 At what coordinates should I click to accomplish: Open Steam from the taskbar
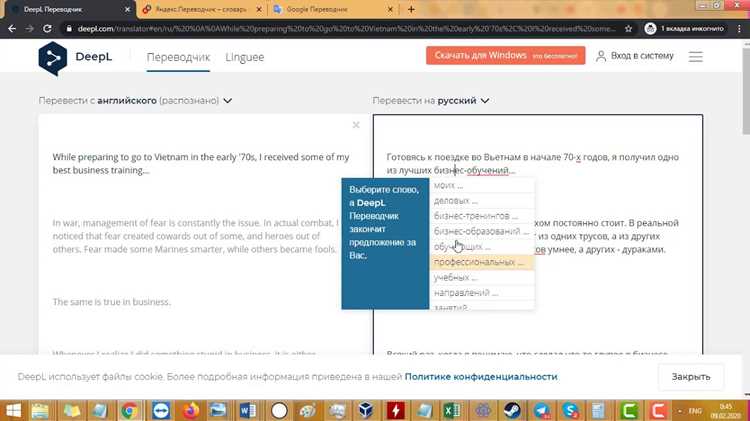point(512,410)
